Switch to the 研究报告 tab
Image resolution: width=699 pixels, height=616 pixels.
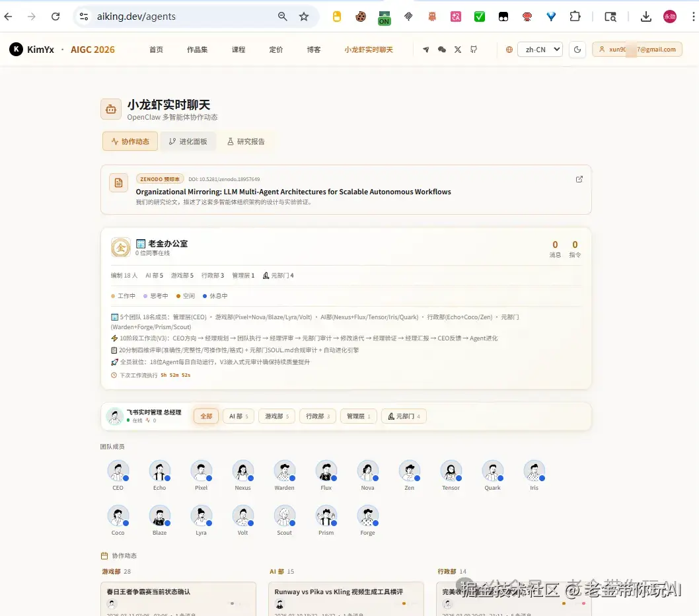(246, 141)
